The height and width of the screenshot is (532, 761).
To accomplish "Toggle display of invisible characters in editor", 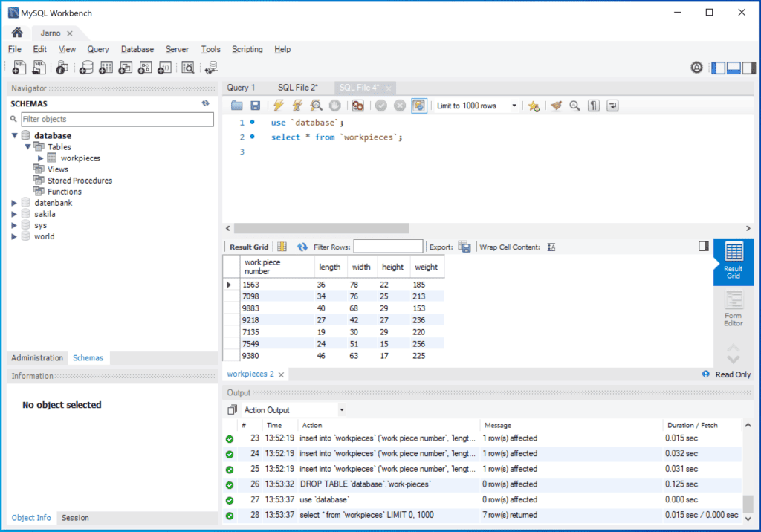I will tap(593, 105).
